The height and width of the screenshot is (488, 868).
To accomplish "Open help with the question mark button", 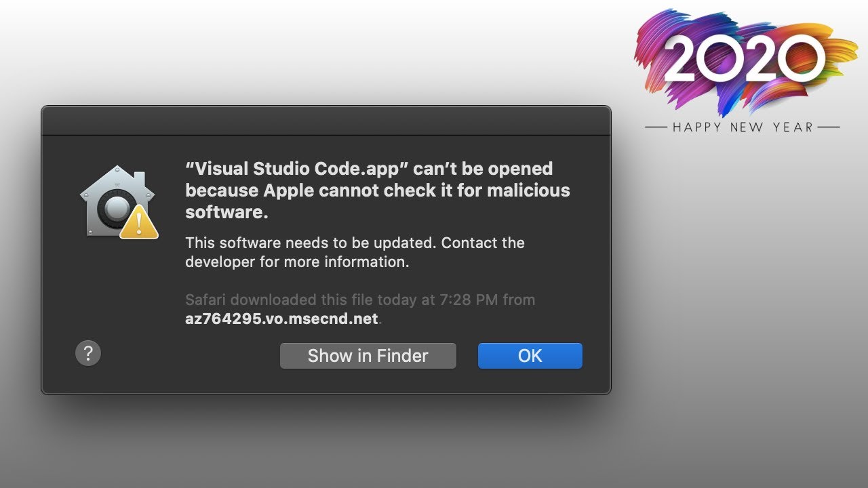I will 88,353.
